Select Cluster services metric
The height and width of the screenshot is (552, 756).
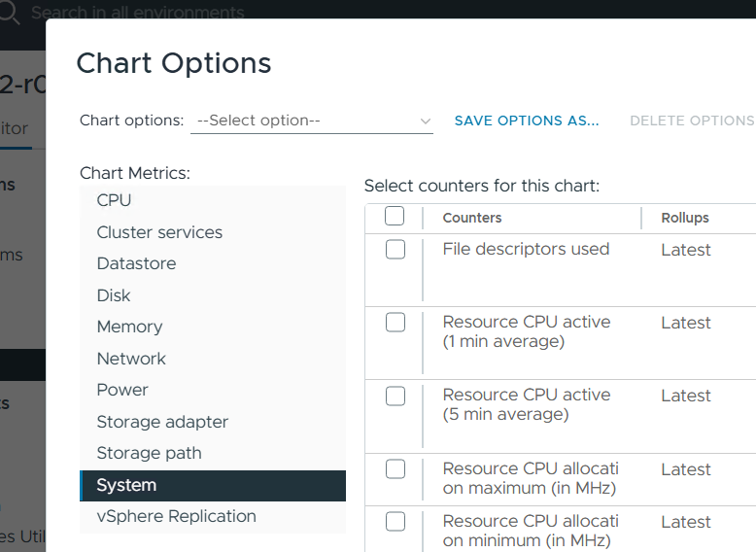213,232
